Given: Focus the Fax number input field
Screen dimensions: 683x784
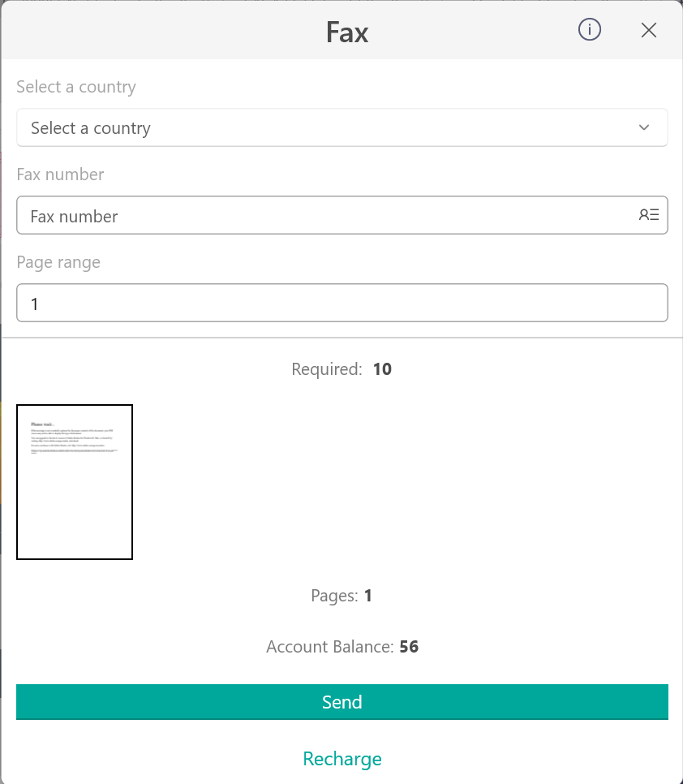Looking at the screenshot, I should tap(342, 215).
